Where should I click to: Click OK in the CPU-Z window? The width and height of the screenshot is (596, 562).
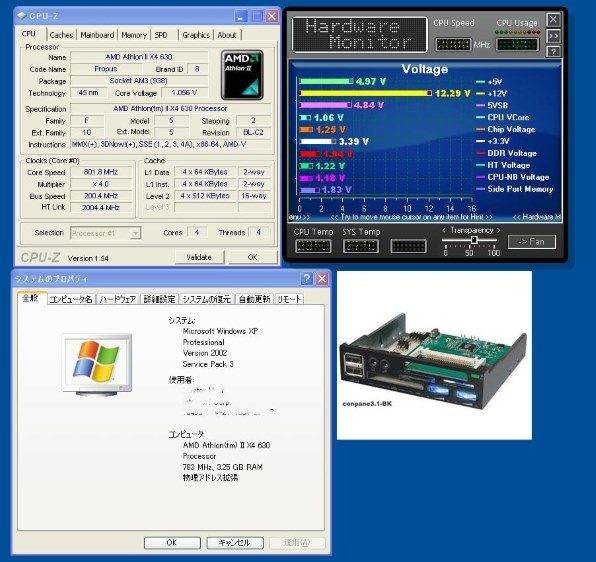pyautogui.click(x=253, y=257)
